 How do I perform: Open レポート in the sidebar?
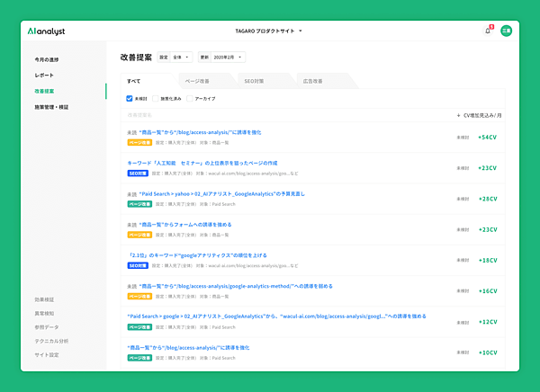coord(44,75)
